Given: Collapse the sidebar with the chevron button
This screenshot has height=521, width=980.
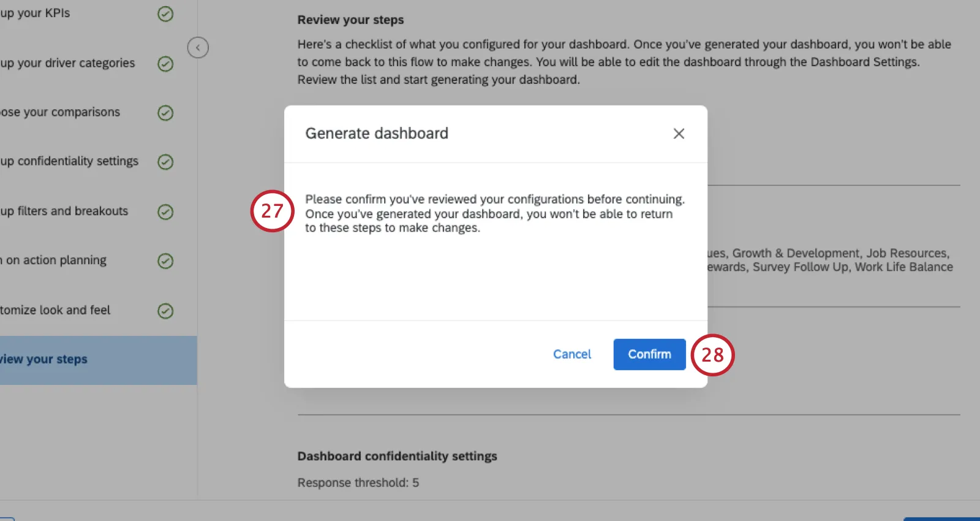Looking at the screenshot, I should coord(198,47).
